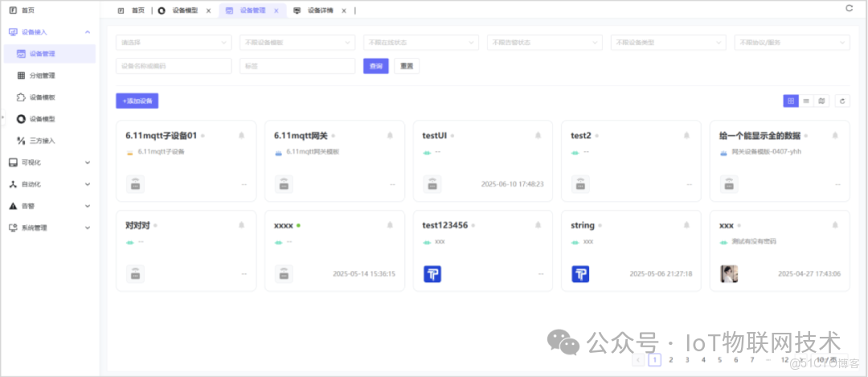Click the bell icon on xxxx card
868x377 pixels.
pos(390,225)
